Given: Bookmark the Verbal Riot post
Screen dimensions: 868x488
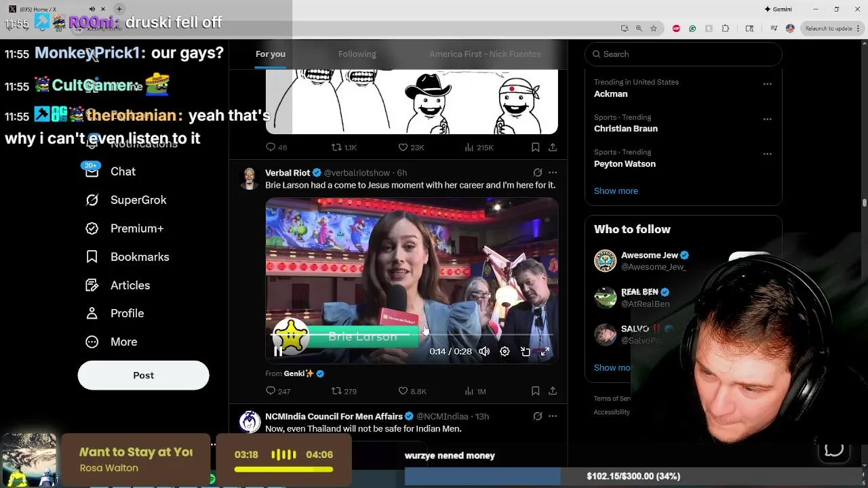Looking at the screenshot, I should 535,391.
